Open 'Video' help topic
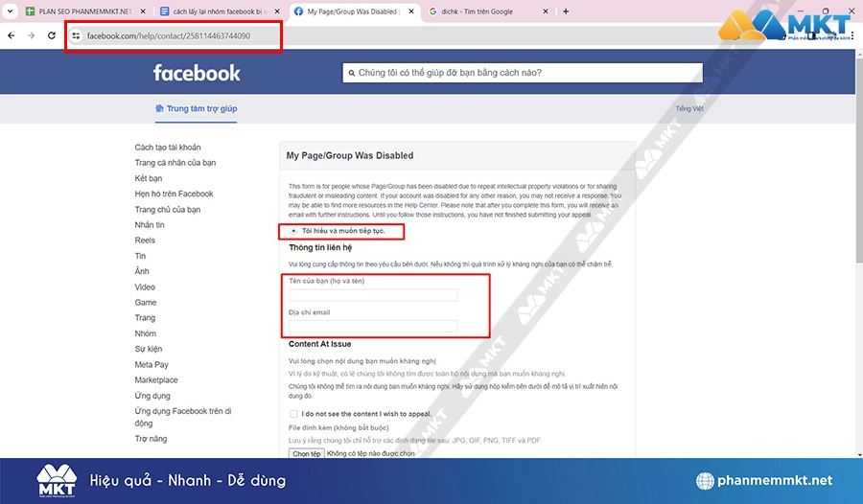The width and height of the screenshot is (863, 504). click(145, 287)
